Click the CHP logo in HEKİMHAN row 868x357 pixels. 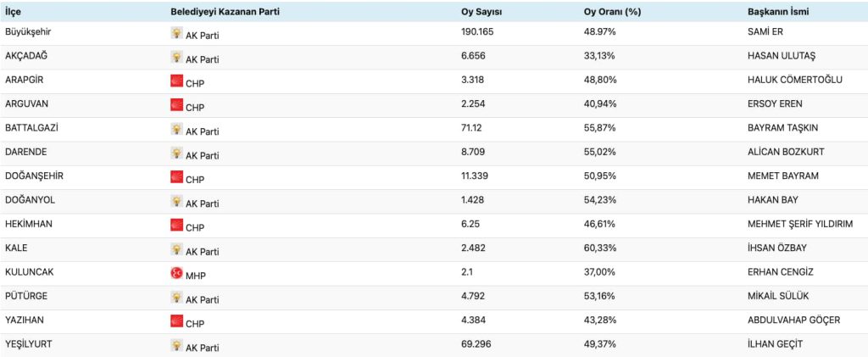pos(176,226)
